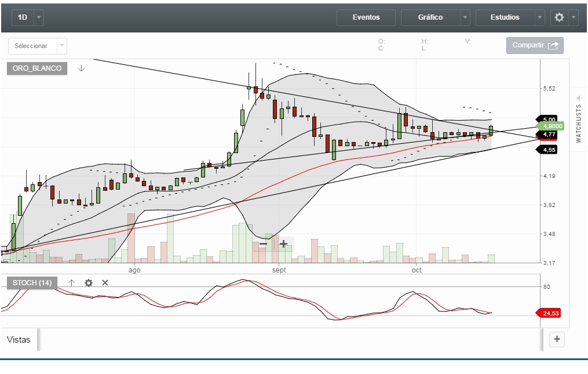Click the 24,53 stochastic value tag
588x374 pixels.
[549, 313]
